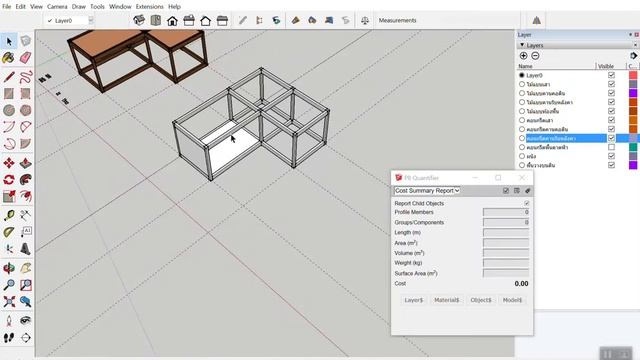Activate the Pan hand tool
The width and height of the screenshot is (640, 360).
point(26,268)
